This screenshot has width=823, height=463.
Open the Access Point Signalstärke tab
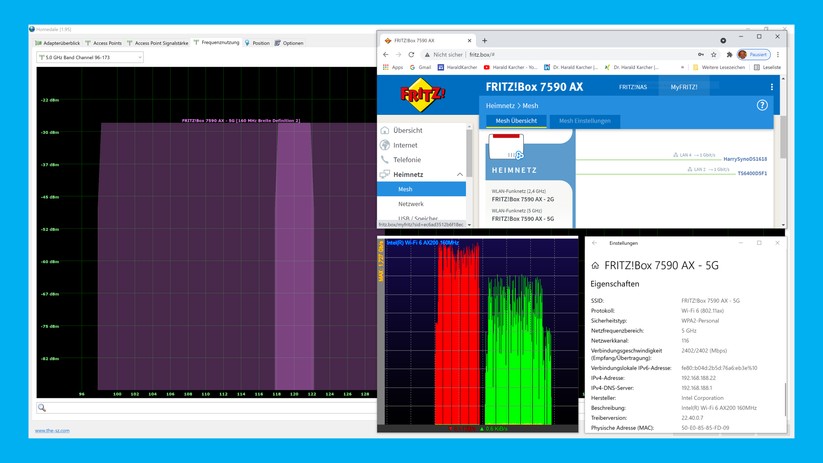pos(157,43)
